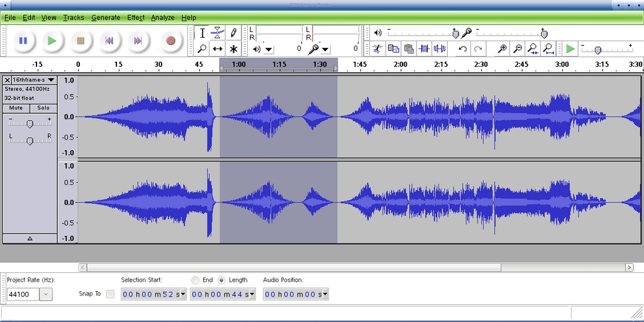Click the track gain slider knob
The image size is (644, 322).
point(30,123)
